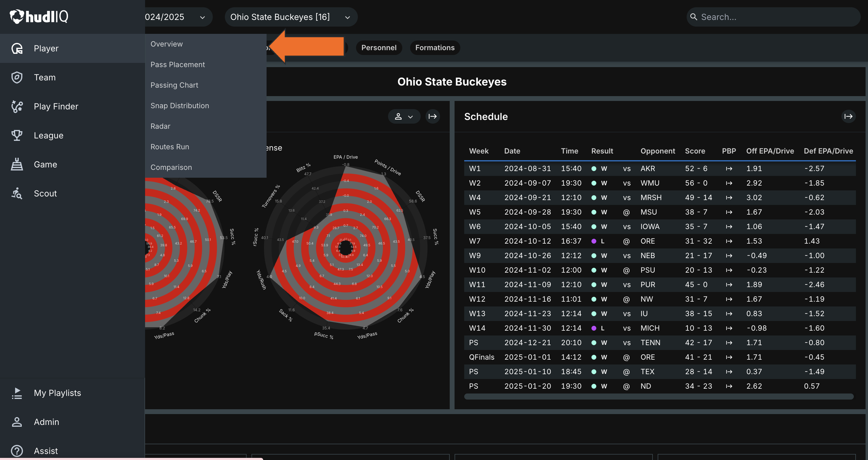Screen dimensions: 868x460
Task: Open play-by-play for TENN game
Action: pyautogui.click(x=729, y=343)
